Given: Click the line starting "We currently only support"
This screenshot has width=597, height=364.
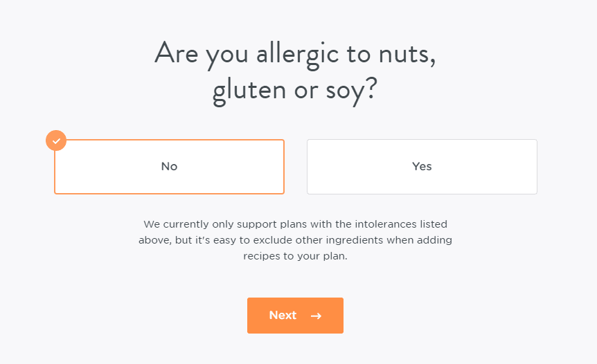Looking at the screenshot, I should coord(295,224).
